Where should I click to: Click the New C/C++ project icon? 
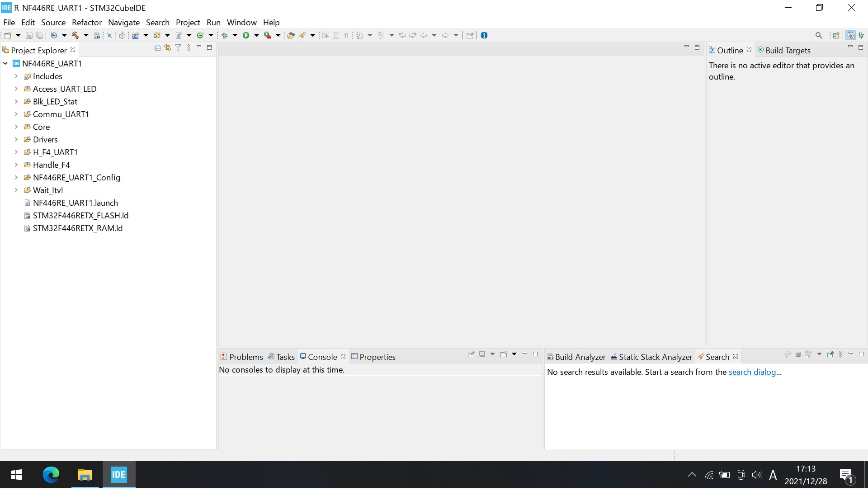tap(135, 35)
